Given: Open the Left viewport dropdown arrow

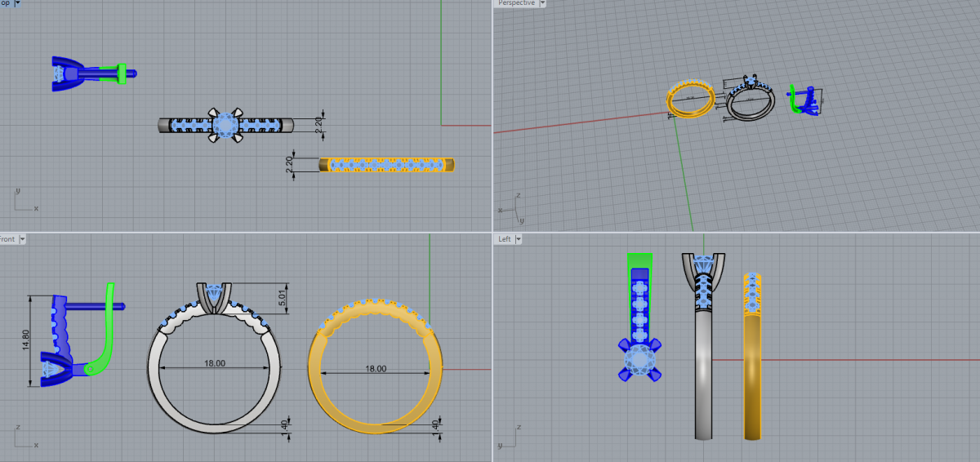Looking at the screenshot, I should 519,239.
